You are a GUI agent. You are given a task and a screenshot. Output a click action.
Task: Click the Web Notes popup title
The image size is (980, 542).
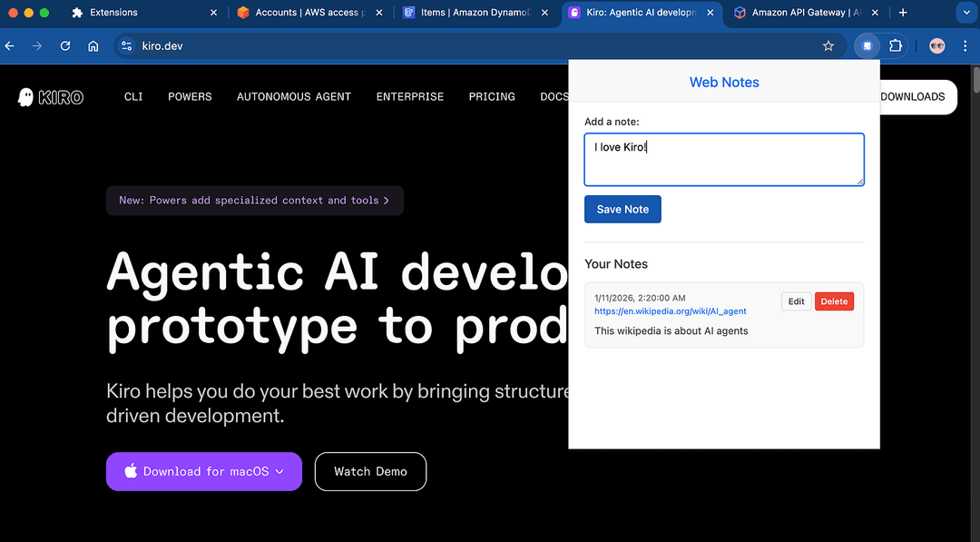724,83
